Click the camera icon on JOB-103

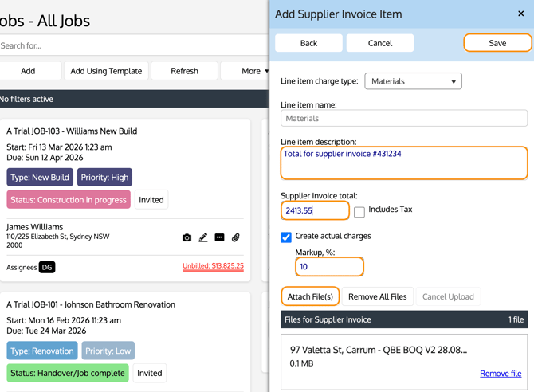tap(187, 237)
